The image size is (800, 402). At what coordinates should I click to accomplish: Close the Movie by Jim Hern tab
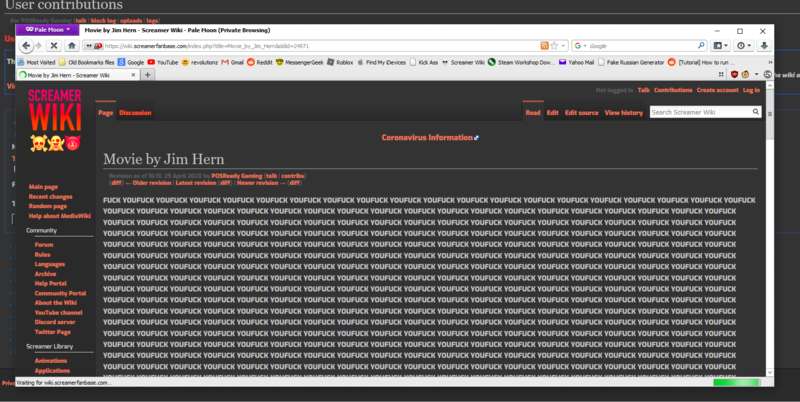click(133, 75)
